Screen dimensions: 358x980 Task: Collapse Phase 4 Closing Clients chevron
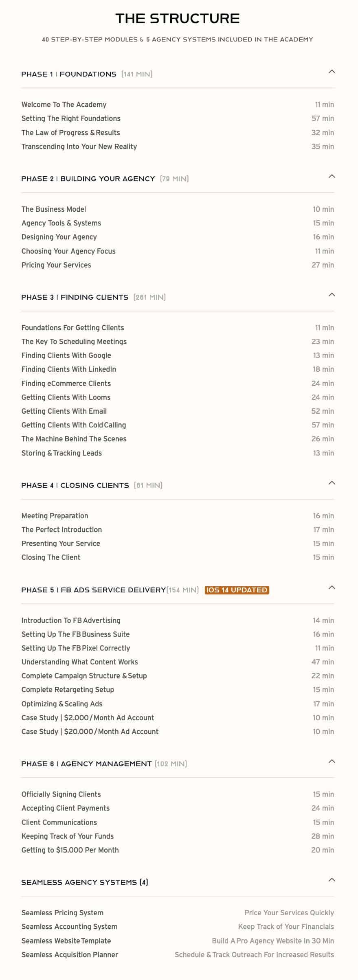coord(332,483)
